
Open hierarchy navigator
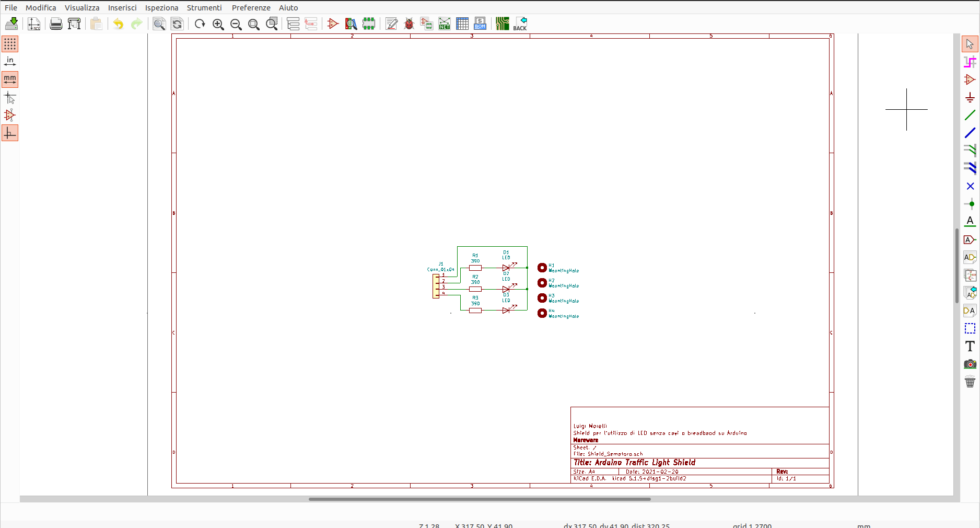coord(293,24)
